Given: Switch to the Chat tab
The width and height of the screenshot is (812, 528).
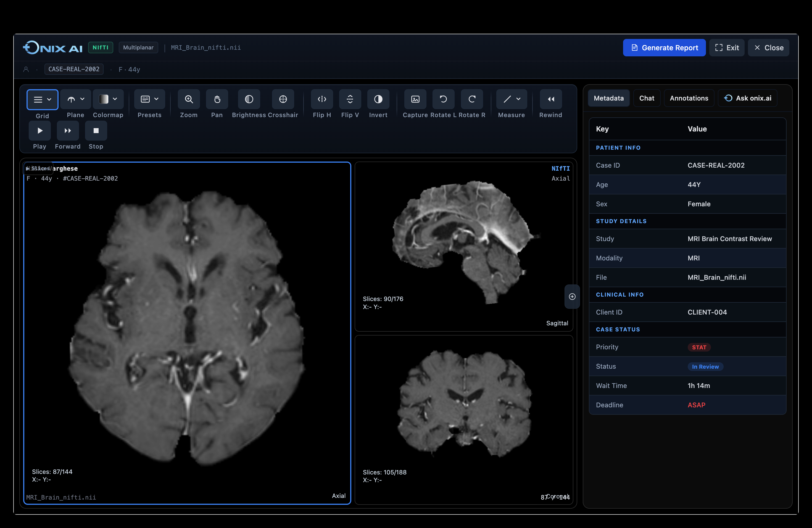Looking at the screenshot, I should [647, 98].
